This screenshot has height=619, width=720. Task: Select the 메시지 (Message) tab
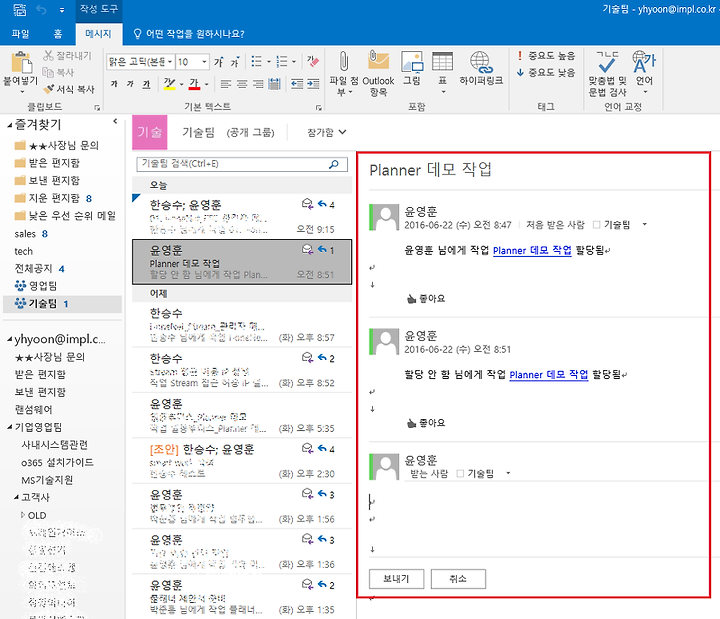tap(98, 34)
